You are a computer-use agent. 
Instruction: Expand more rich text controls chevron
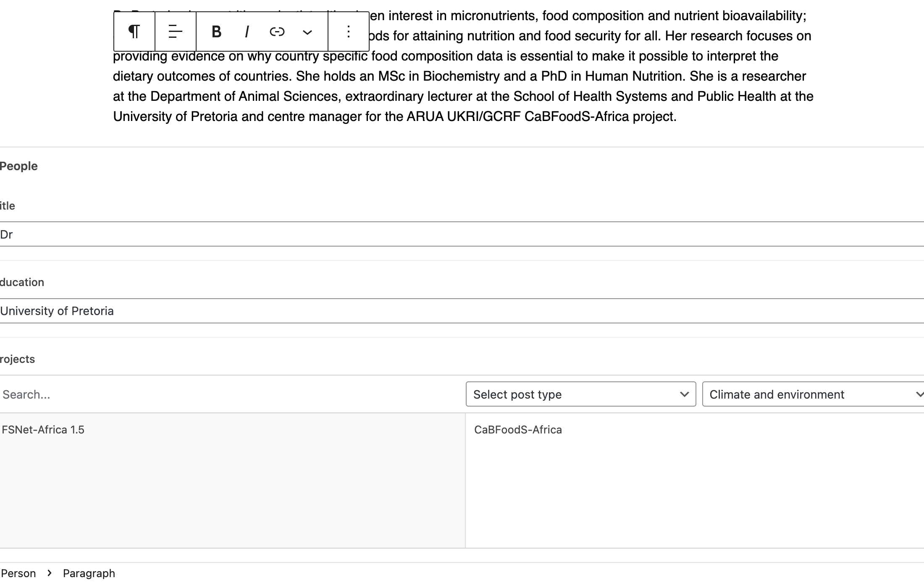[x=307, y=32]
